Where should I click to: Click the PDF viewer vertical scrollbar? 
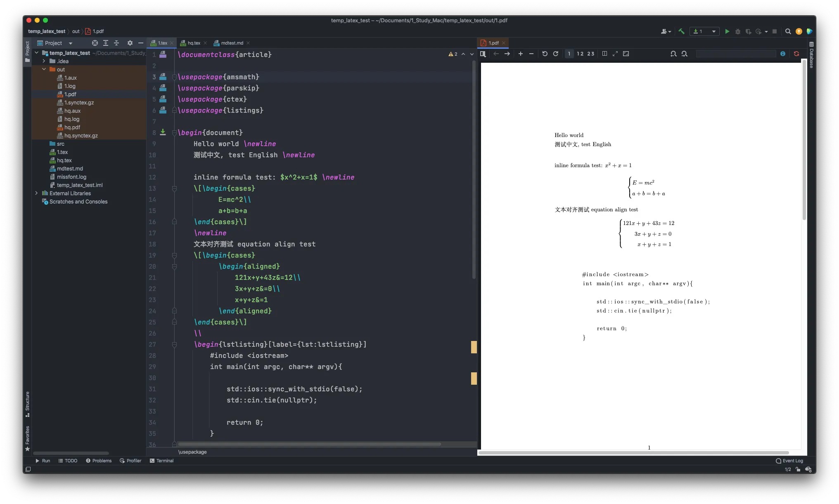coord(804,140)
